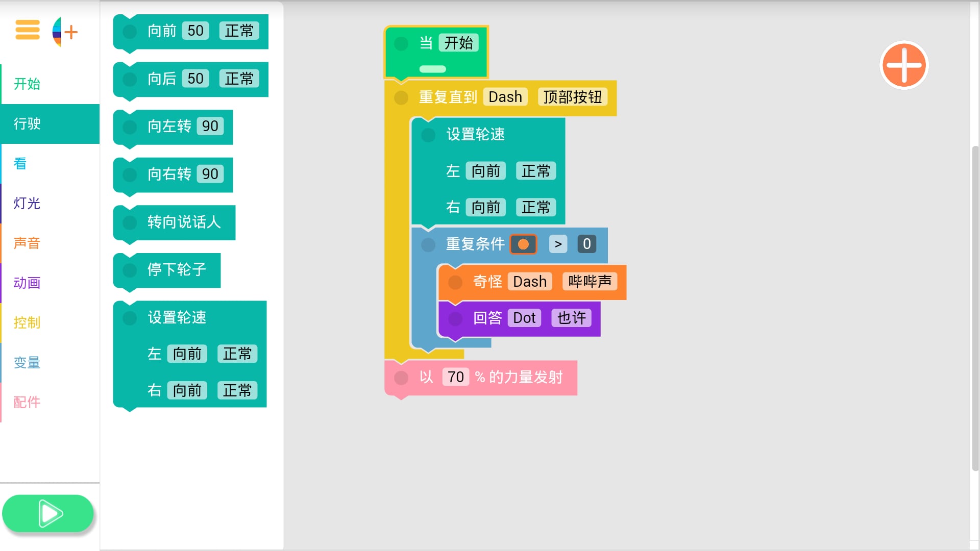Open the 正常 speed dropdown on 向后 block
Viewport: 980px width, 551px height.
pyautogui.click(x=239, y=79)
